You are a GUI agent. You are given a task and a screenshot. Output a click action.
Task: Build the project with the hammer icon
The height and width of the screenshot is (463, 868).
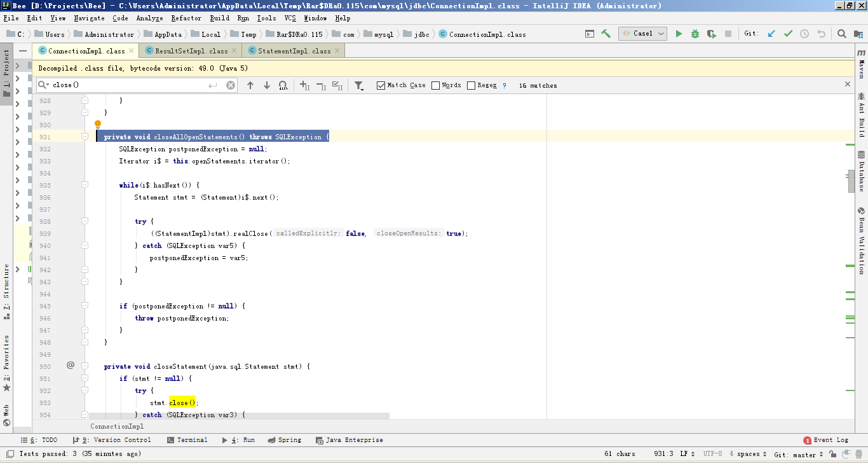coord(606,34)
